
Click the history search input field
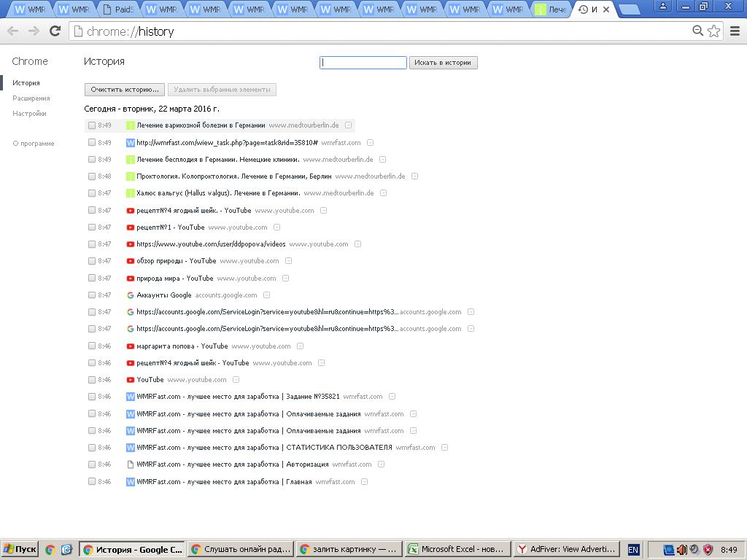coord(363,63)
